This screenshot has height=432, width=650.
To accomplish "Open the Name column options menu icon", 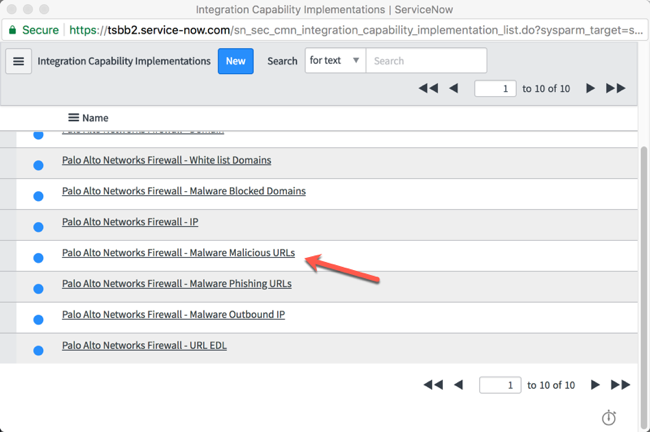I will point(73,118).
